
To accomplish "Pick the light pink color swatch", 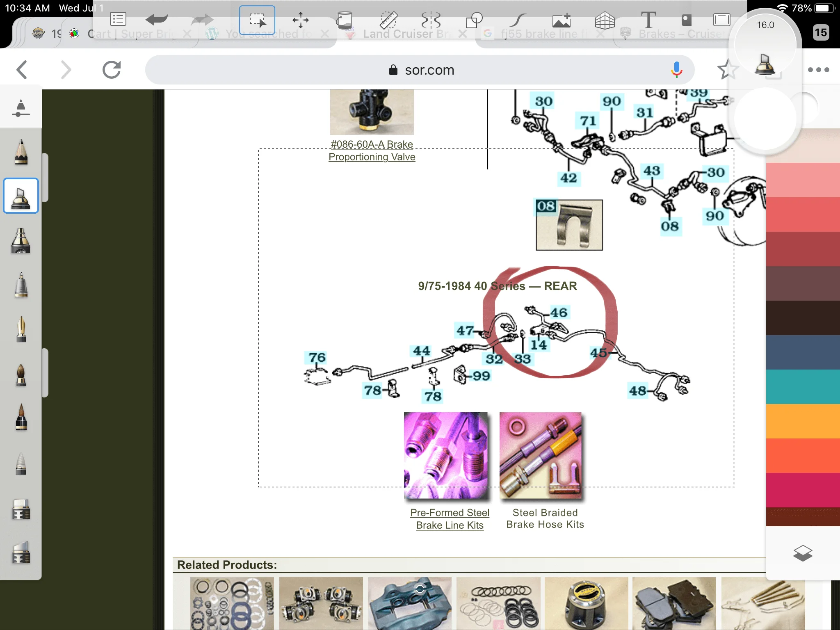I will click(803, 180).
